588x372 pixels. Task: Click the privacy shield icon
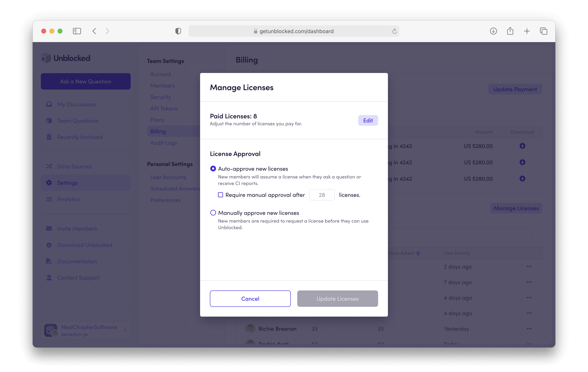pos(178,31)
